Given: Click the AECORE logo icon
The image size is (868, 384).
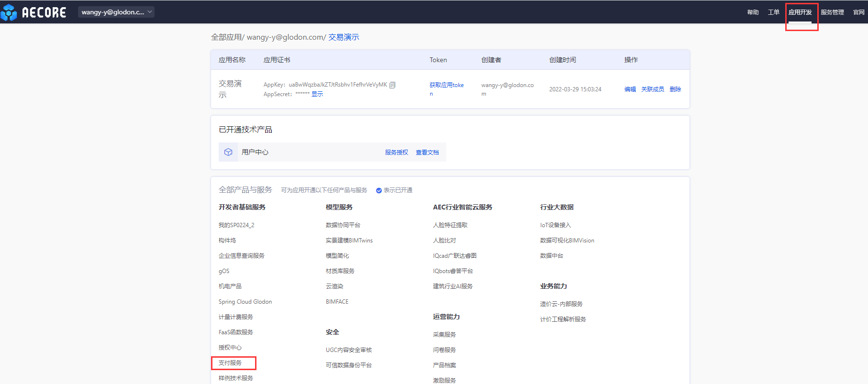Looking at the screenshot, I should click(9, 12).
